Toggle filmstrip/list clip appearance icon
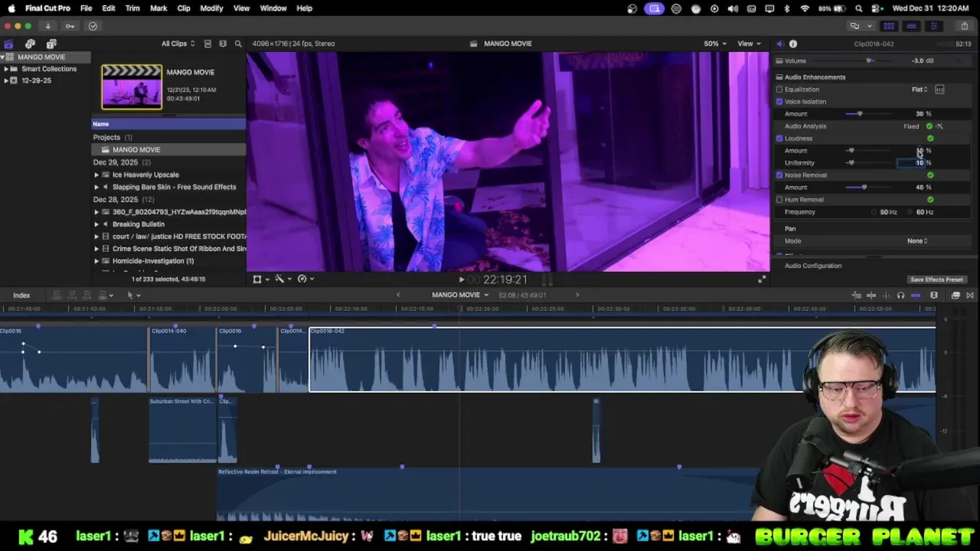Image resolution: width=980 pixels, height=551 pixels. click(208, 44)
